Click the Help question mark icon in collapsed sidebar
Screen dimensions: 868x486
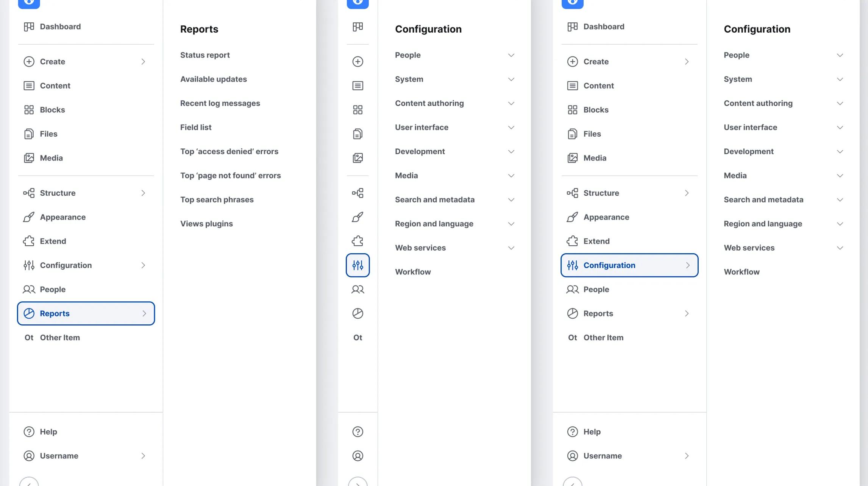tap(358, 431)
